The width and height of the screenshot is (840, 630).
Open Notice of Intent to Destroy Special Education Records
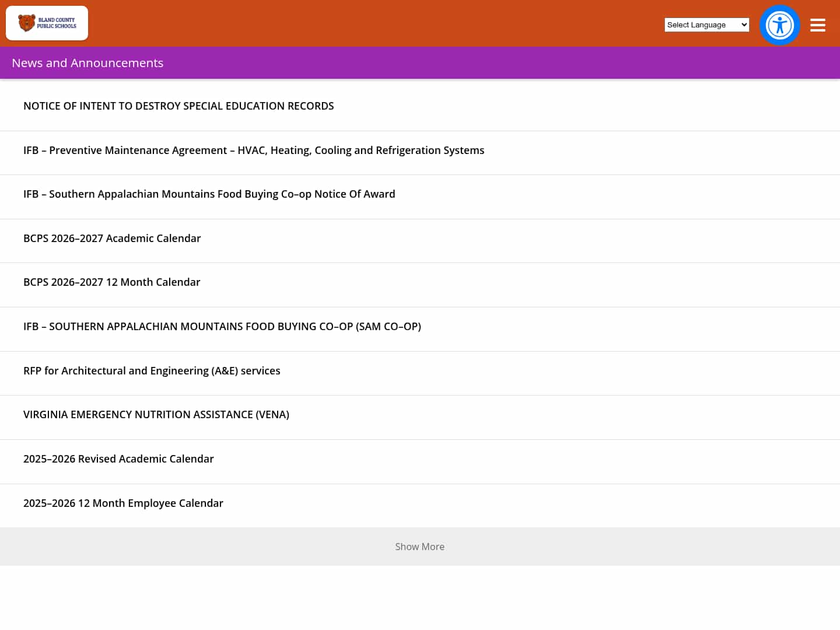click(178, 106)
